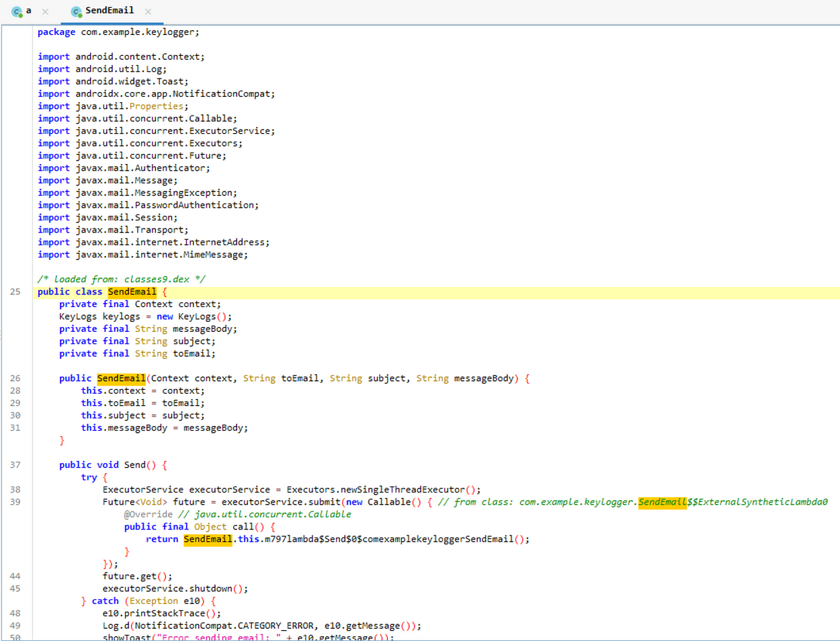
Task: Click the String messageBody field declaration
Action: [x=148, y=329]
